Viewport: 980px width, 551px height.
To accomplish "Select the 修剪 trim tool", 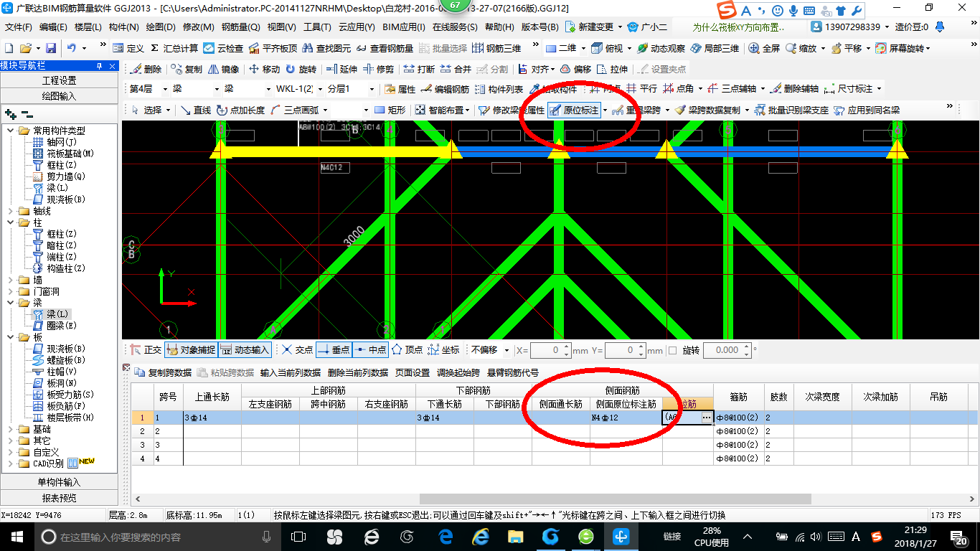I will coord(378,69).
